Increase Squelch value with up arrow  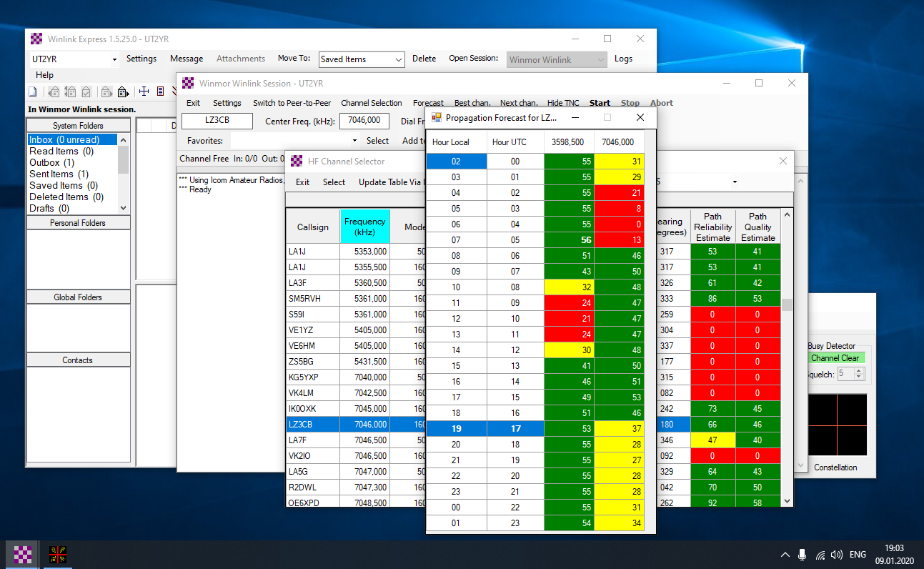click(860, 370)
